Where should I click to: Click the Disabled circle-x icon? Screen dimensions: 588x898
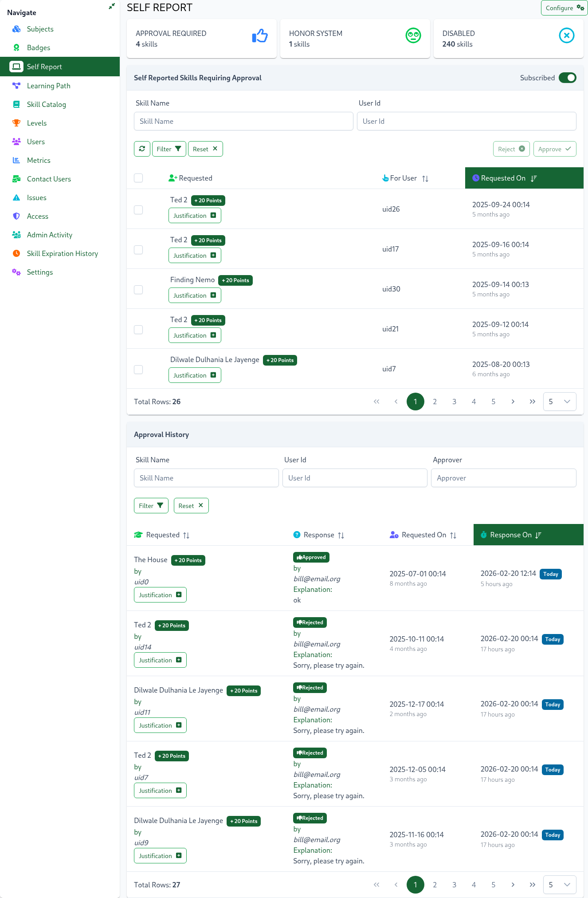(x=567, y=35)
